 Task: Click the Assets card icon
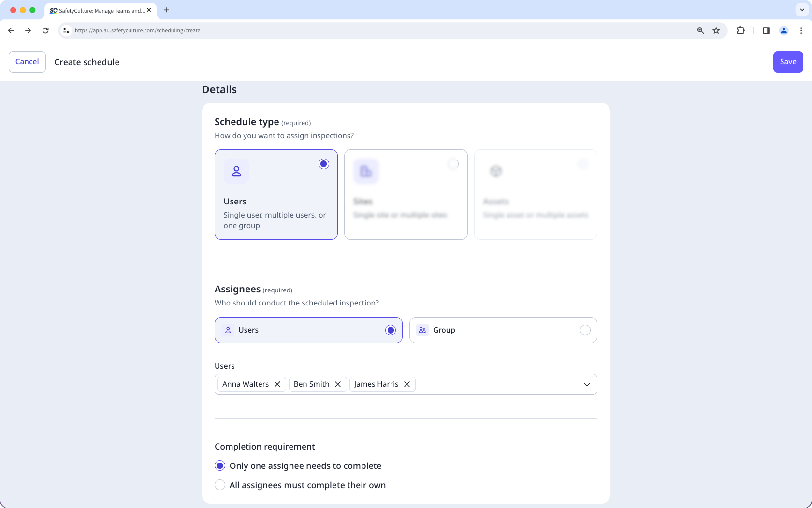[496, 171]
